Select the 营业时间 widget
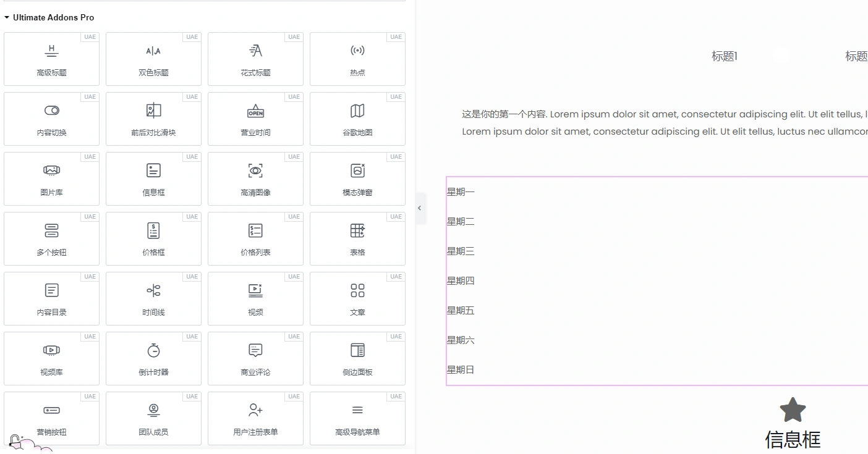The width and height of the screenshot is (868, 454). tap(255, 119)
